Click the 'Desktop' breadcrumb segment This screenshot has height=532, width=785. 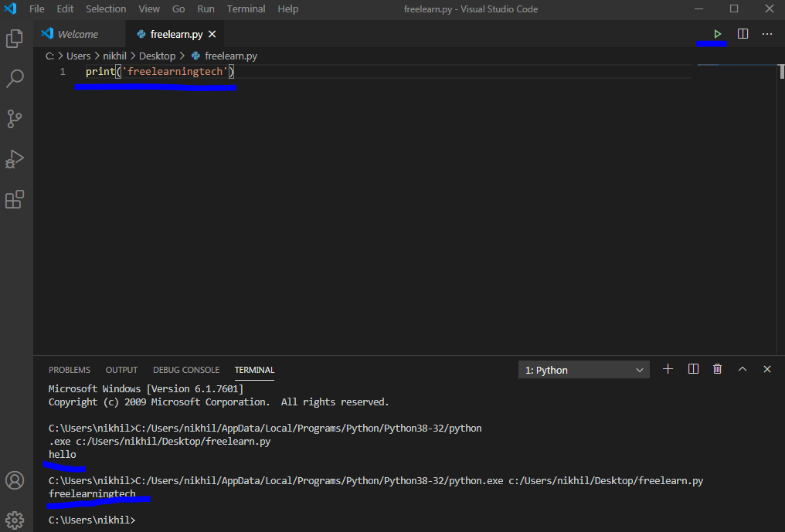tap(157, 56)
